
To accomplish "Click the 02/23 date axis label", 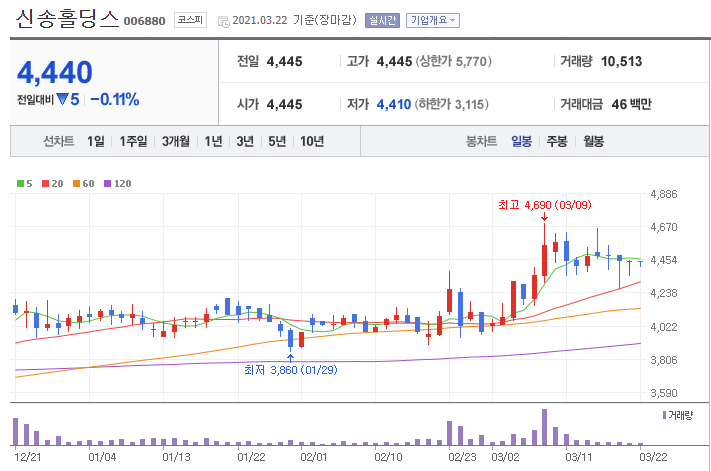I will click(x=463, y=457).
